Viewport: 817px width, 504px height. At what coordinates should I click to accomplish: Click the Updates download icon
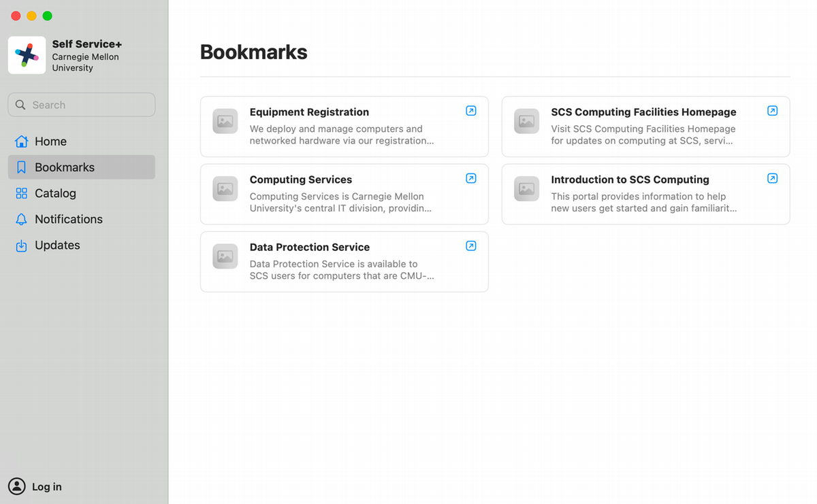tap(22, 246)
